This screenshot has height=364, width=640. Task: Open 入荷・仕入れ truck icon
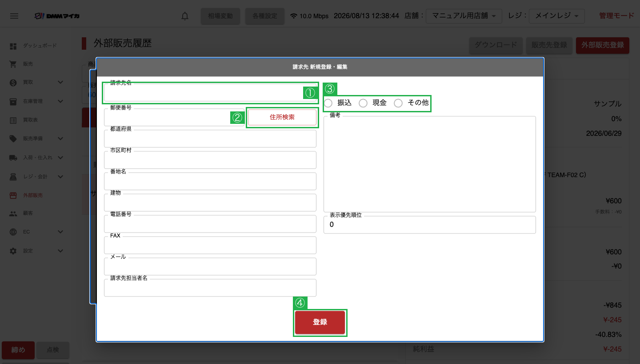point(13,158)
